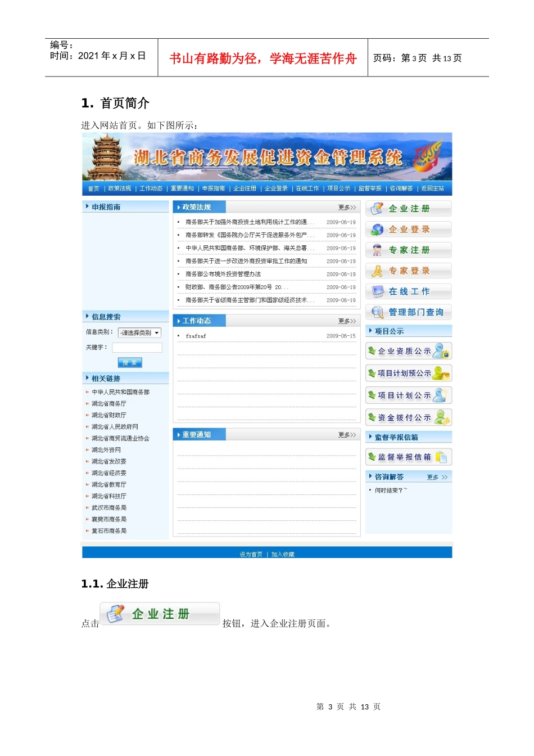
Task: Open 政策法规 in navigation bar
Action: (120, 188)
